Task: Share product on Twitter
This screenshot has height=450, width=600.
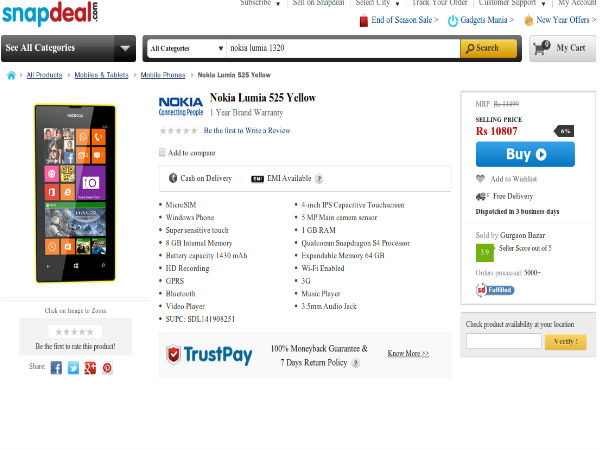Action: [x=73, y=368]
